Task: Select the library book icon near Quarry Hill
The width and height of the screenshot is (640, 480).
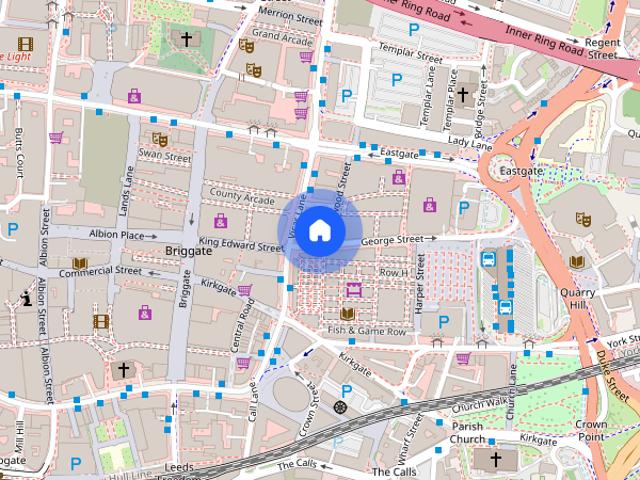Action: coord(577,262)
